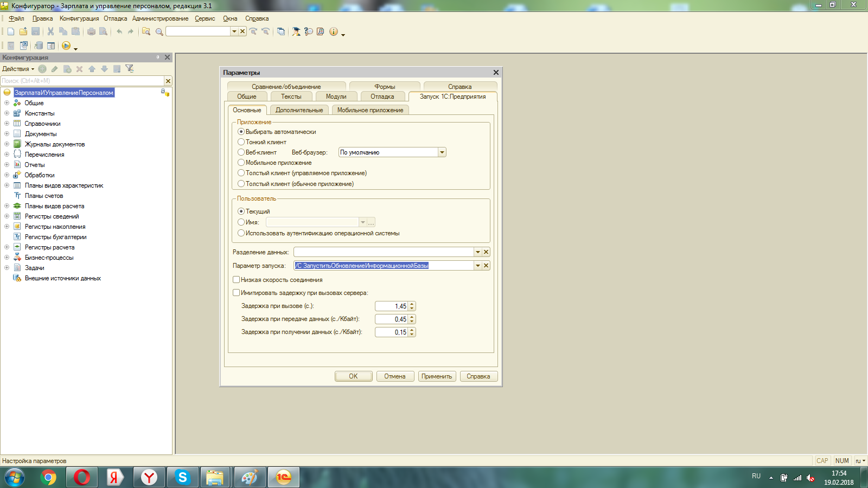Switch to the Сравнение/объединение tab
Screen dimensions: 868x488
[x=286, y=87]
